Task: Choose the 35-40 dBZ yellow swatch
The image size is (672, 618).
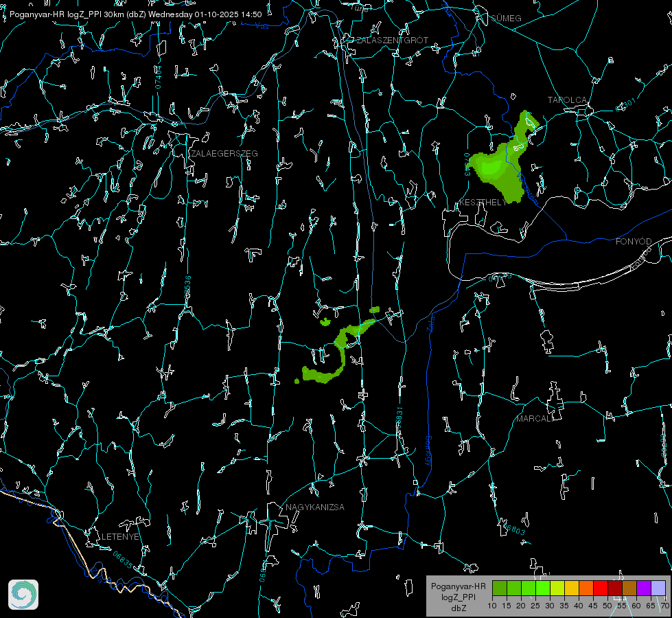Action: click(572, 588)
